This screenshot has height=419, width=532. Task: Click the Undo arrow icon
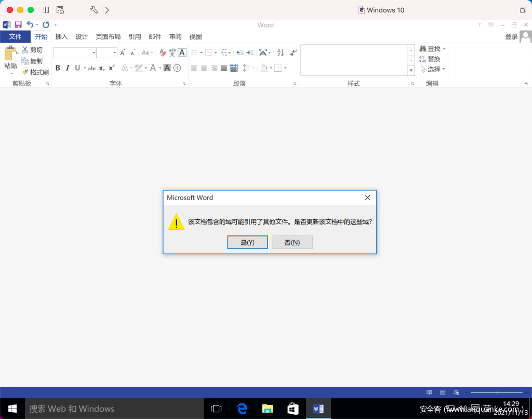click(30, 24)
